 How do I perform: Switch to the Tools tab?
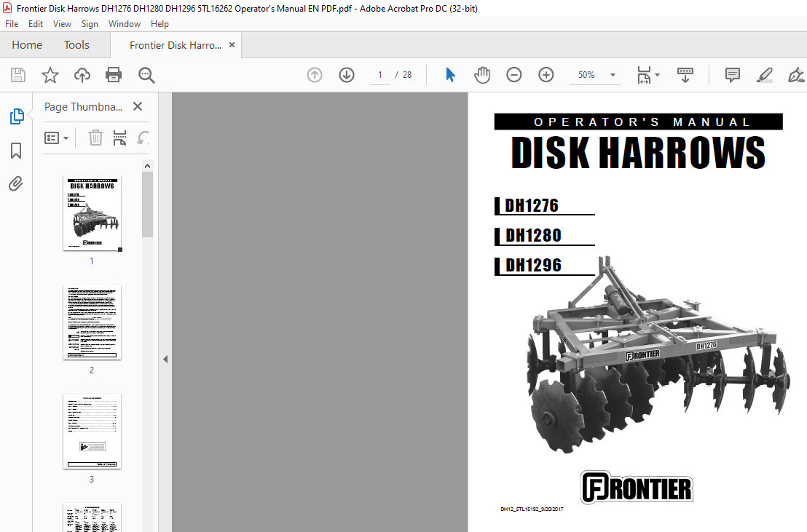[x=76, y=45]
